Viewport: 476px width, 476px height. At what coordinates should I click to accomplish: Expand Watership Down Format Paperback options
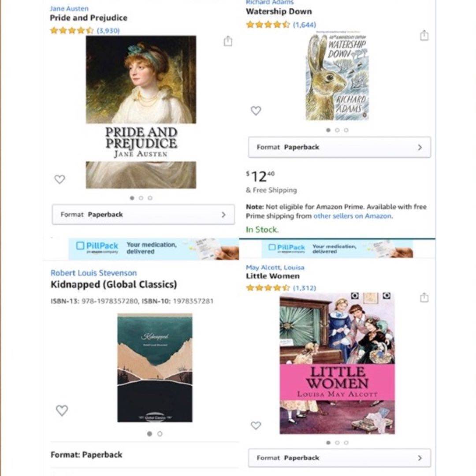click(339, 147)
